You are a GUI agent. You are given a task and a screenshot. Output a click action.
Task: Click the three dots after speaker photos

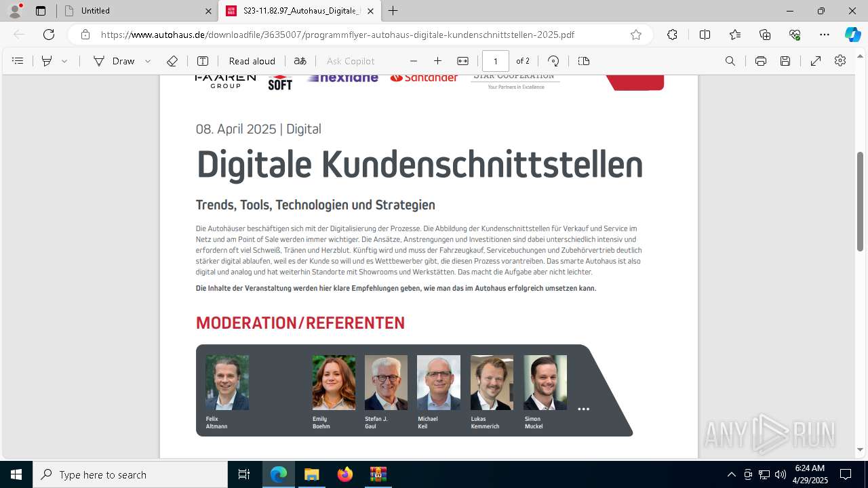coord(583,409)
